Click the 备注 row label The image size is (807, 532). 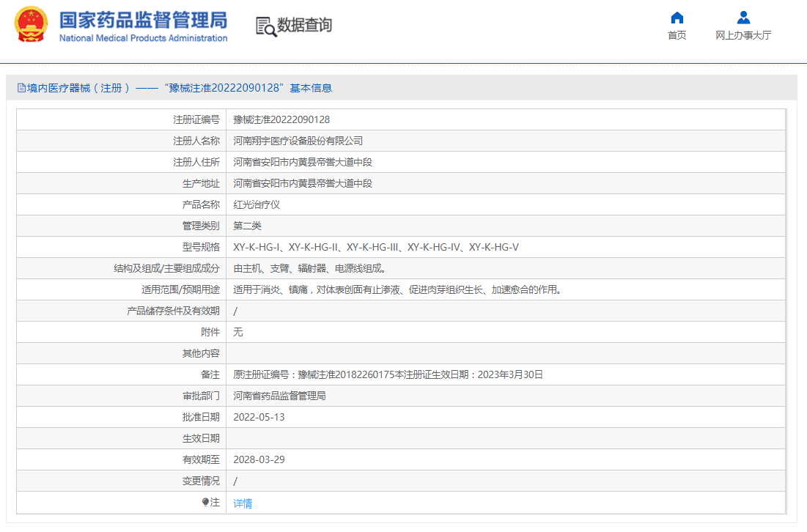[x=210, y=374]
